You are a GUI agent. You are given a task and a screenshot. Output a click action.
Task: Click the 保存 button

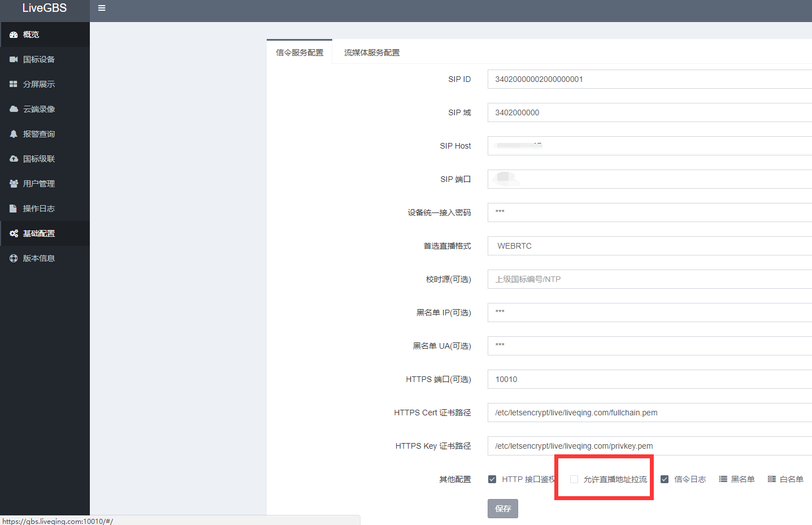[x=503, y=509]
